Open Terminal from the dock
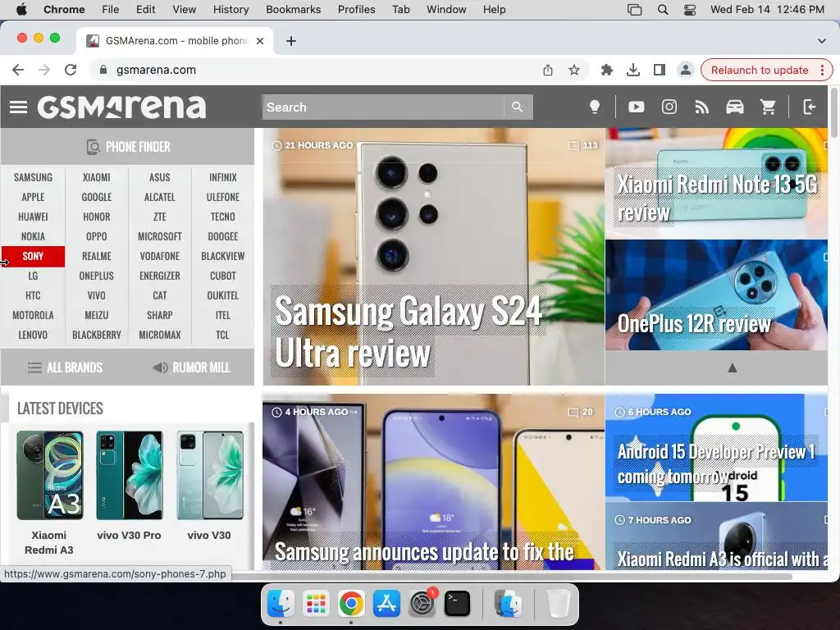 point(458,604)
